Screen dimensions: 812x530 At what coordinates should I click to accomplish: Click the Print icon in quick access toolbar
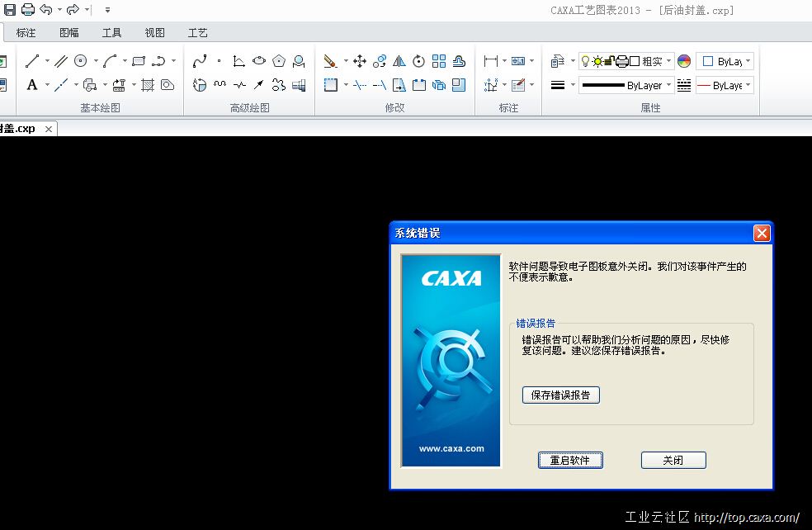point(27,9)
